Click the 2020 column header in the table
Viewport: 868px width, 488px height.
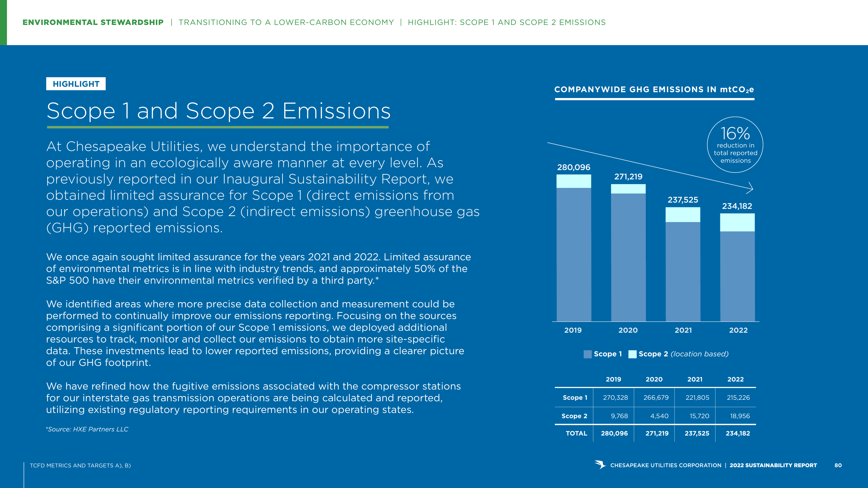coord(654,380)
